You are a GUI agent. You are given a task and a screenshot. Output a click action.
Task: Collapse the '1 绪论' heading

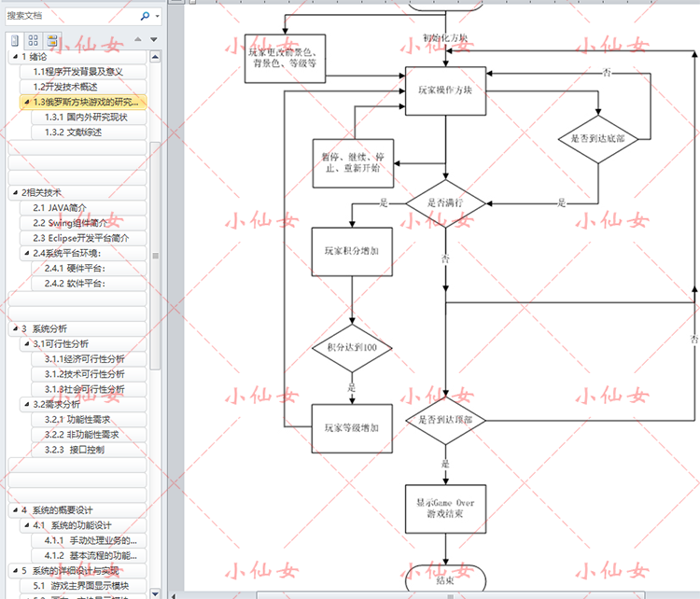[x=16, y=57]
